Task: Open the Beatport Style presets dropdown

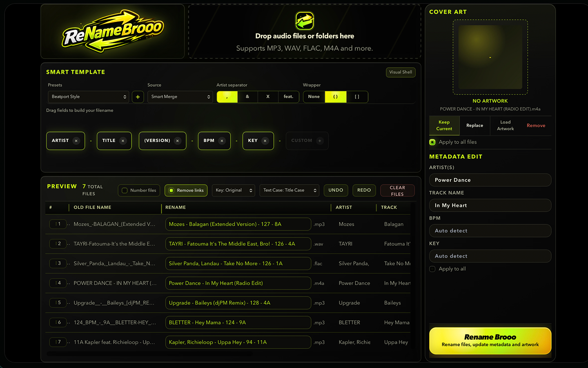Action: 89,97
